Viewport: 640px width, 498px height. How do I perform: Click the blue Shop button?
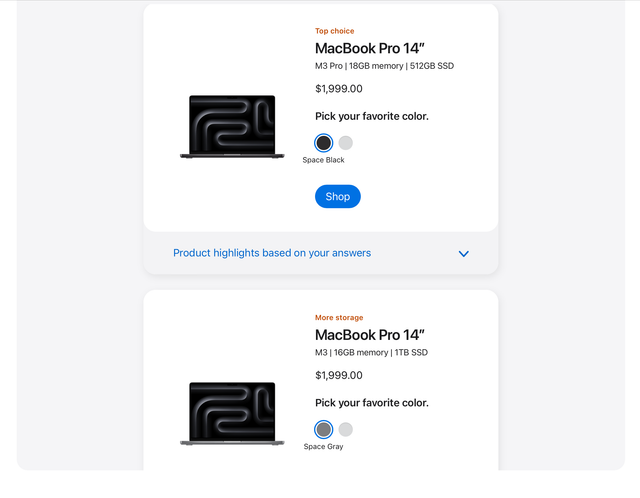[338, 197]
